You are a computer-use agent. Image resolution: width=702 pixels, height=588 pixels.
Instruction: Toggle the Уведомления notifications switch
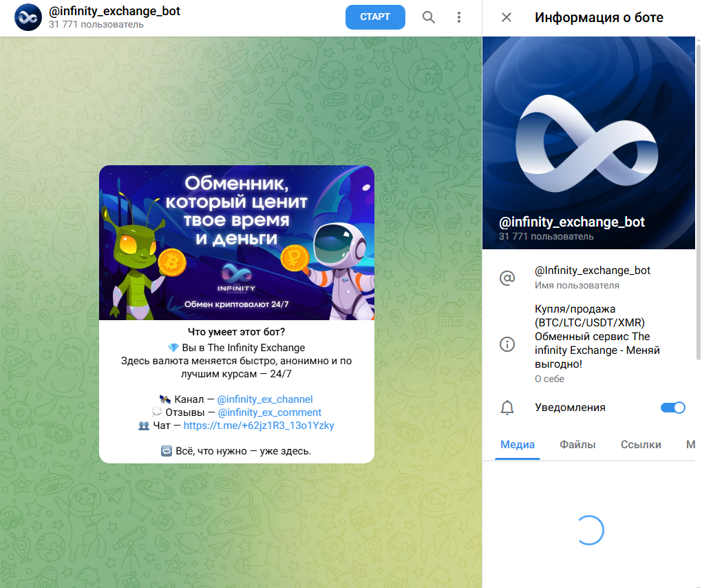pos(672,408)
